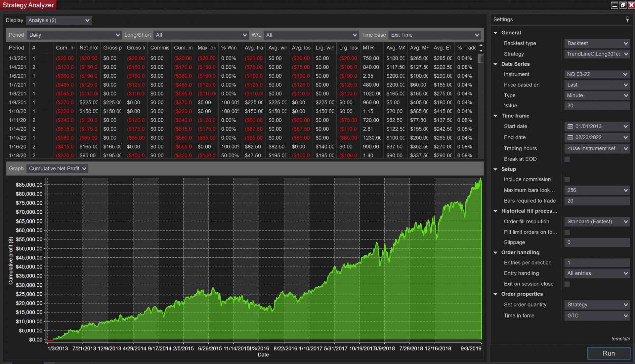Image resolution: width=635 pixels, height=364 pixels.
Task: Pin the Settings panel
Action: pyautogui.click(x=627, y=19)
